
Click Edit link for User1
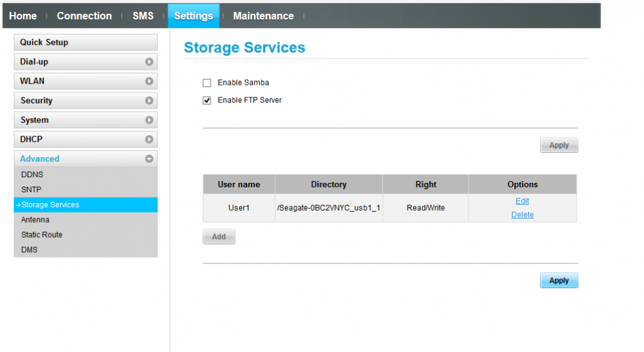(x=522, y=201)
